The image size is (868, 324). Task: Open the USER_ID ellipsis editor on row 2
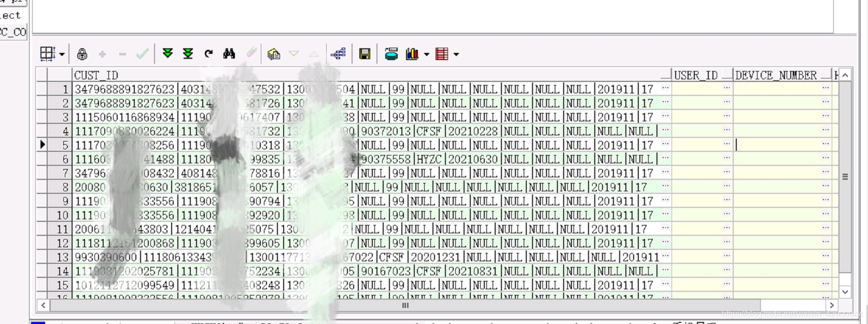coord(727,103)
